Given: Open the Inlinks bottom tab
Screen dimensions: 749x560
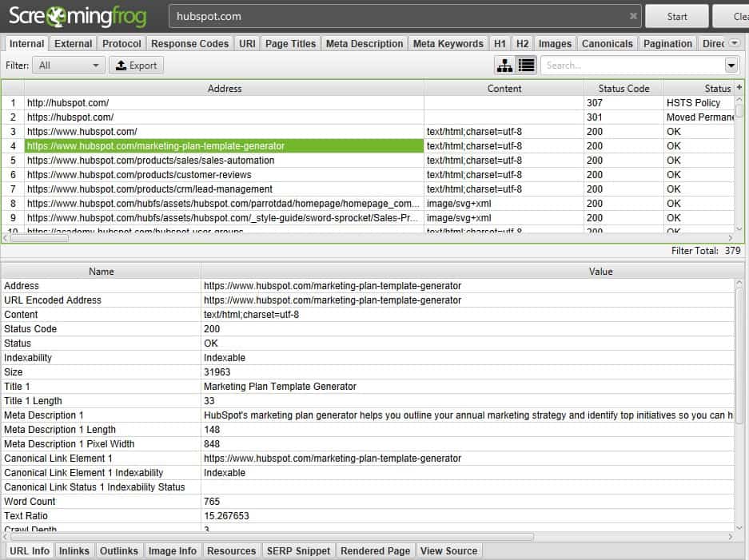Looking at the screenshot, I should [74, 550].
